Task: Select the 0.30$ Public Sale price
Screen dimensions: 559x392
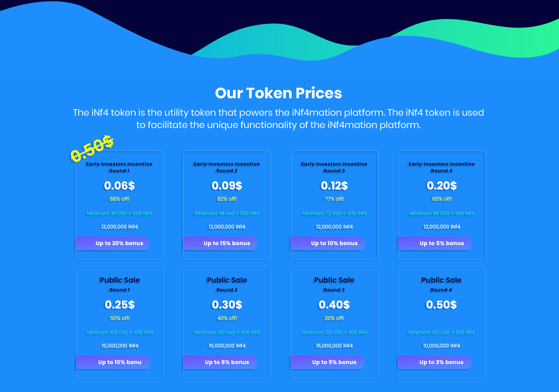Action: pos(227,305)
